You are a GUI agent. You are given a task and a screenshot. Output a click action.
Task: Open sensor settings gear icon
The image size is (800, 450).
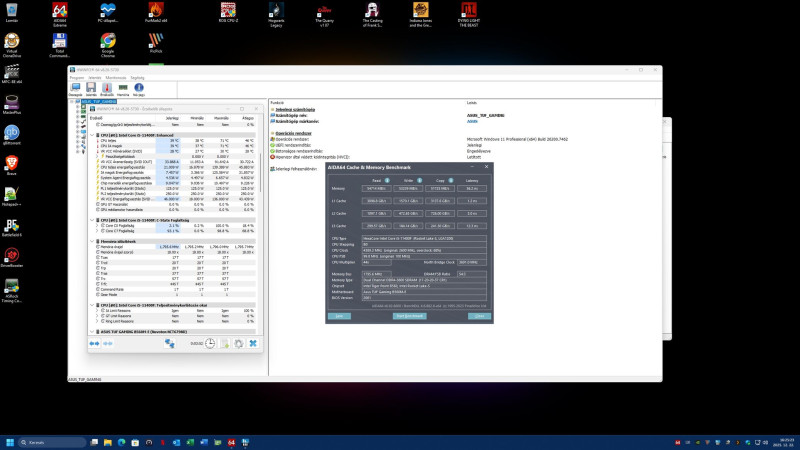pos(239,344)
